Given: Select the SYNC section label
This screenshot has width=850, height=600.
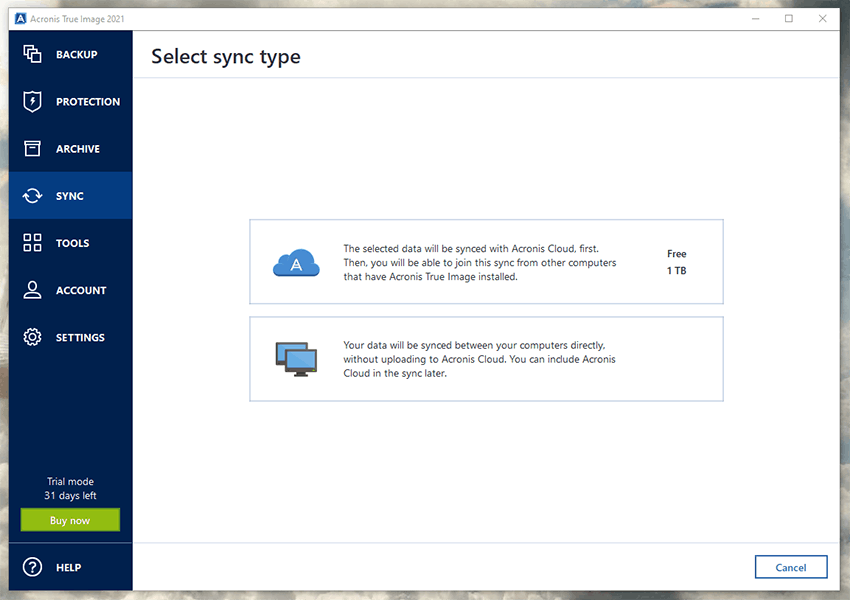Looking at the screenshot, I should click(x=69, y=196).
